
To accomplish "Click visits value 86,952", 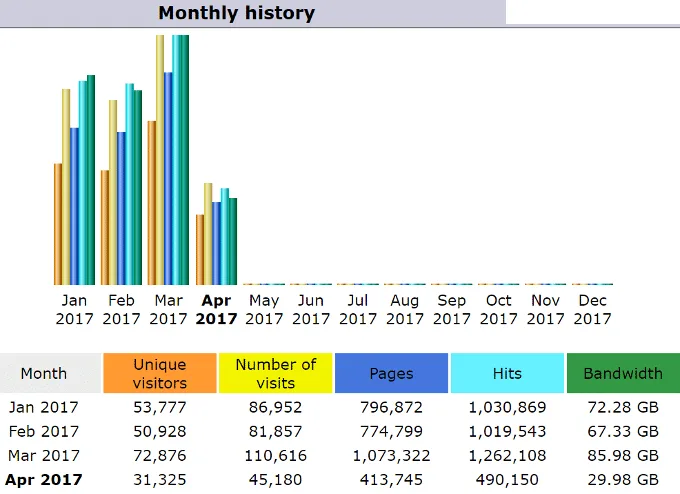I will [275, 408].
